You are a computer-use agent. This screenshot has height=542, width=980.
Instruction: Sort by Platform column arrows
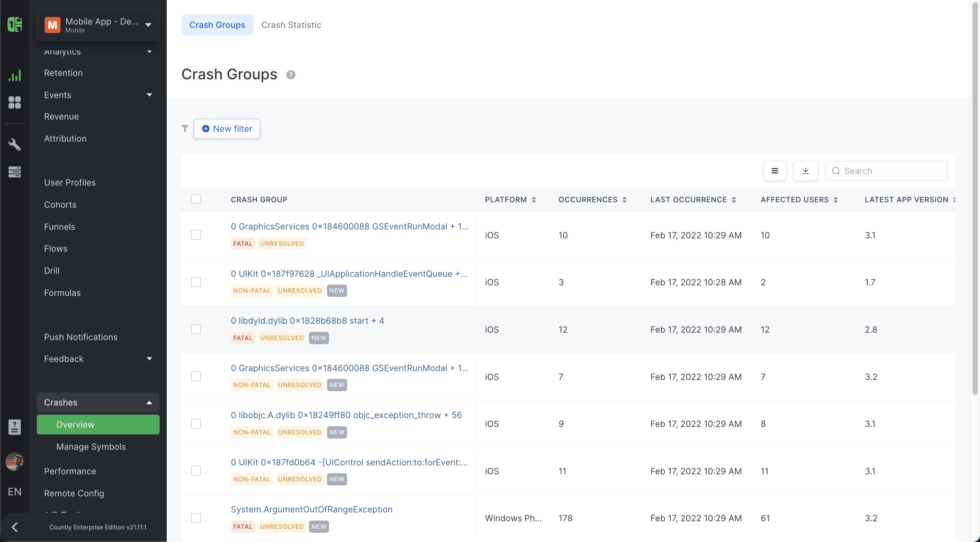pos(534,200)
